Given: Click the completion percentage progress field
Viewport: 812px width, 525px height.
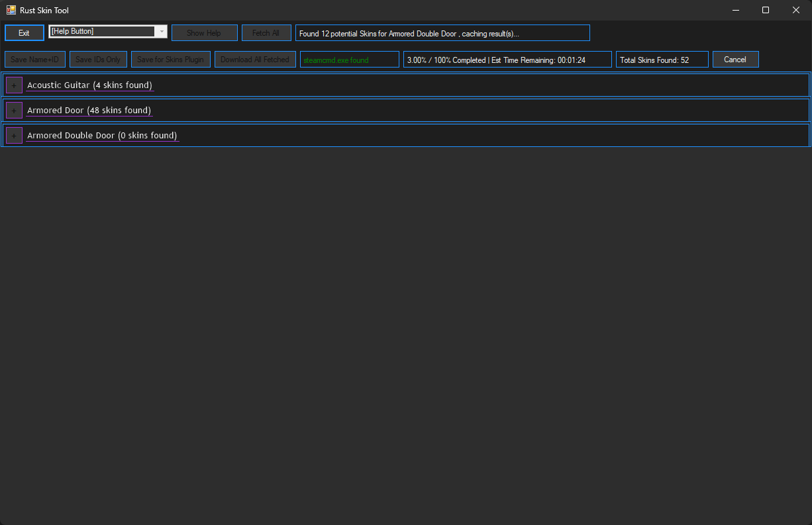Looking at the screenshot, I should point(507,60).
